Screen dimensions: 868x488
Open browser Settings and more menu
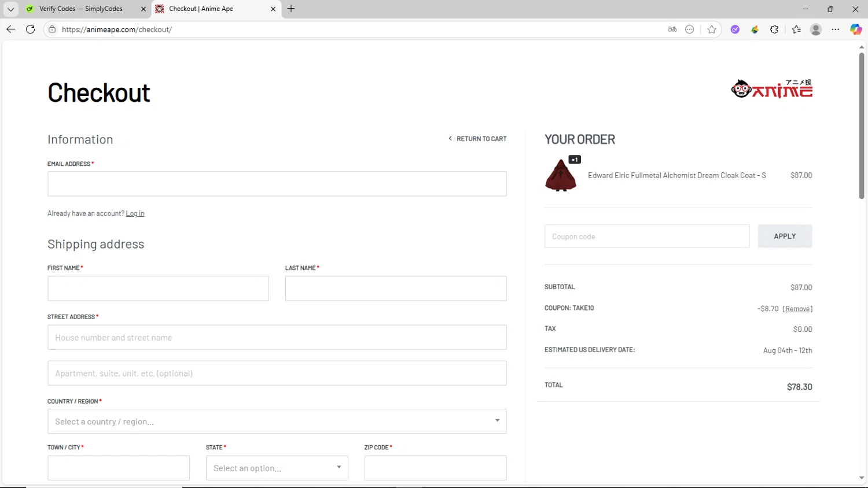(836, 29)
